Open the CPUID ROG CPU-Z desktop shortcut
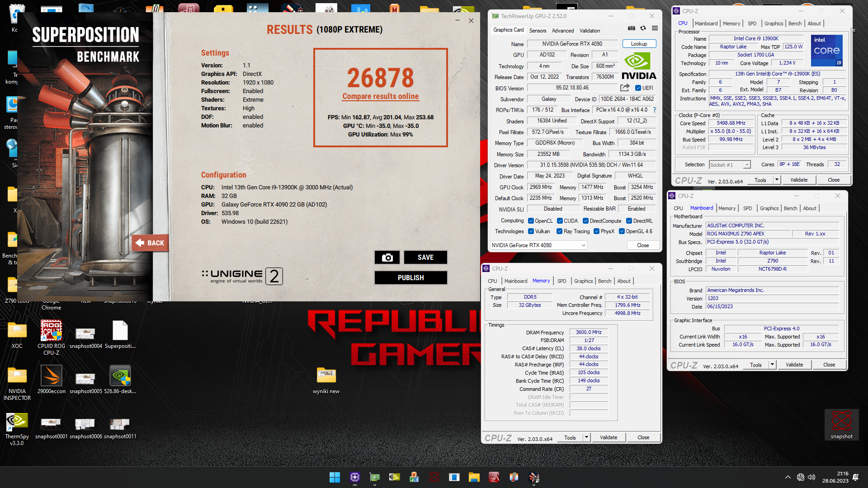Image resolution: width=868 pixels, height=488 pixels. 51,337
